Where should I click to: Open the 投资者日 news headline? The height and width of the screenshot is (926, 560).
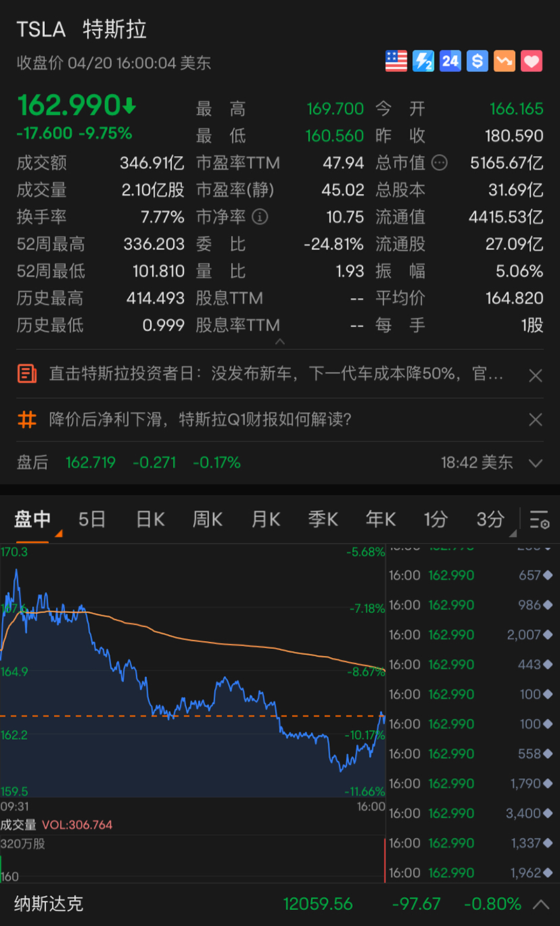(x=276, y=374)
